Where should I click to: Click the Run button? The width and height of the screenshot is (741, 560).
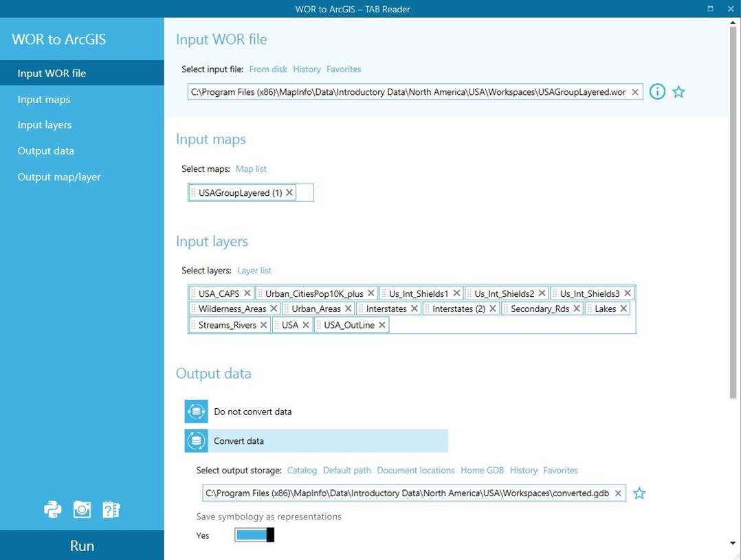82,546
